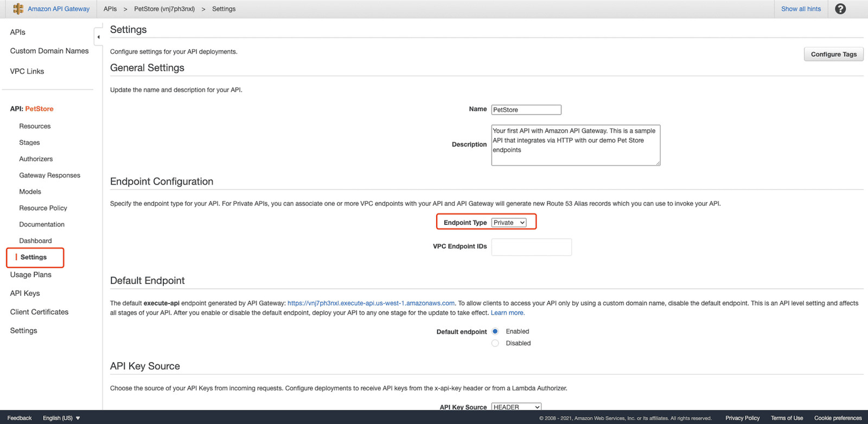Viewport: 868px width, 424px height.
Task: Open the API Key Source dropdown
Action: [516, 407]
